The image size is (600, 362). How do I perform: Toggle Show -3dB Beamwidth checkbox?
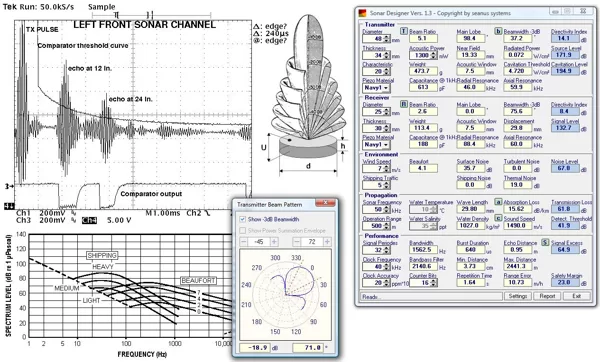click(242, 219)
